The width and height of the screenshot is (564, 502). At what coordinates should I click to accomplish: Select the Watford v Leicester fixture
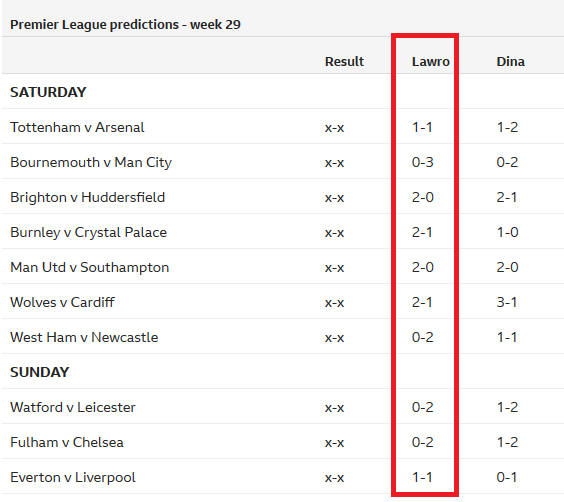pos(73,407)
